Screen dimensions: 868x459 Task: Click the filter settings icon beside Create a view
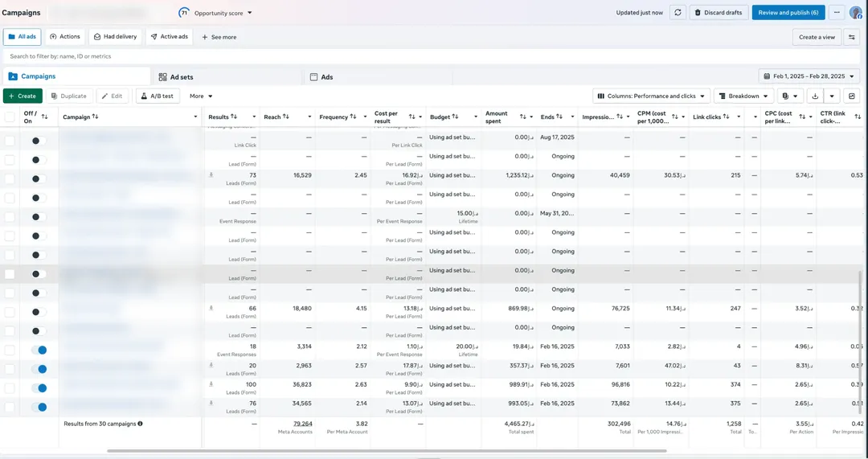click(x=852, y=37)
